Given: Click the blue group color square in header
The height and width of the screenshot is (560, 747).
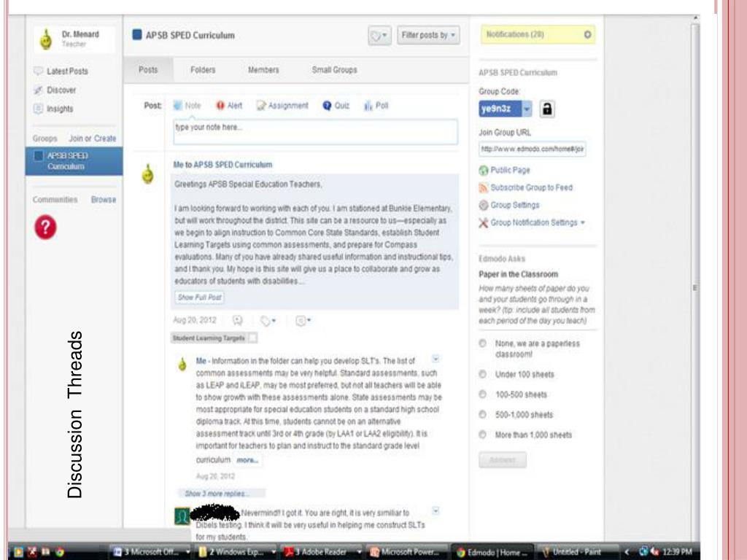Looking at the screenshot, I should 136,35.
